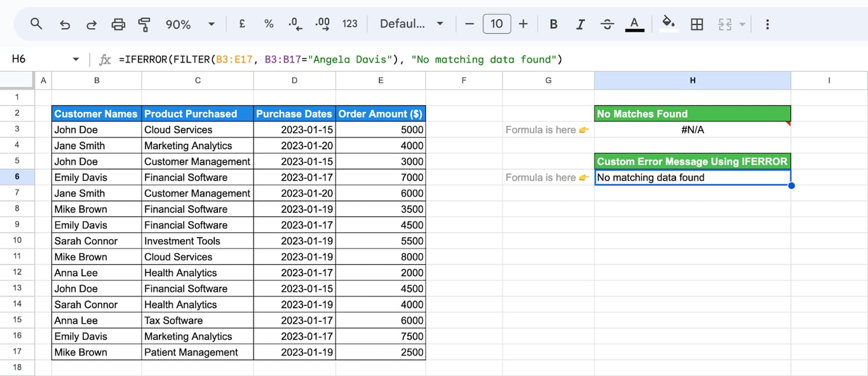The height and width of the screenshot is (376, 868).
Task: Click the font size field showing 10
Action: point(497,24)
